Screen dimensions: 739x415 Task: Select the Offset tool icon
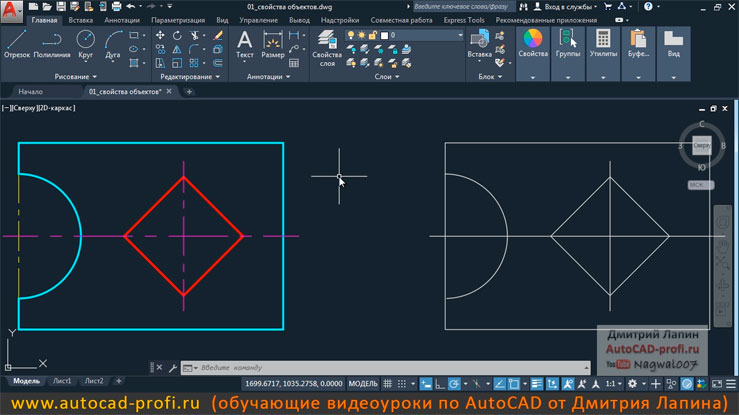tap(218, 63)
